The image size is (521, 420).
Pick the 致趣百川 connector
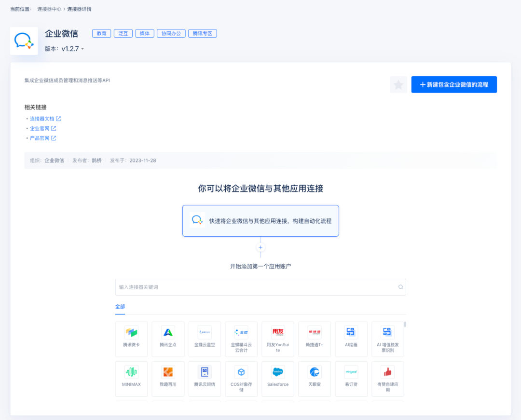(168, 379)
